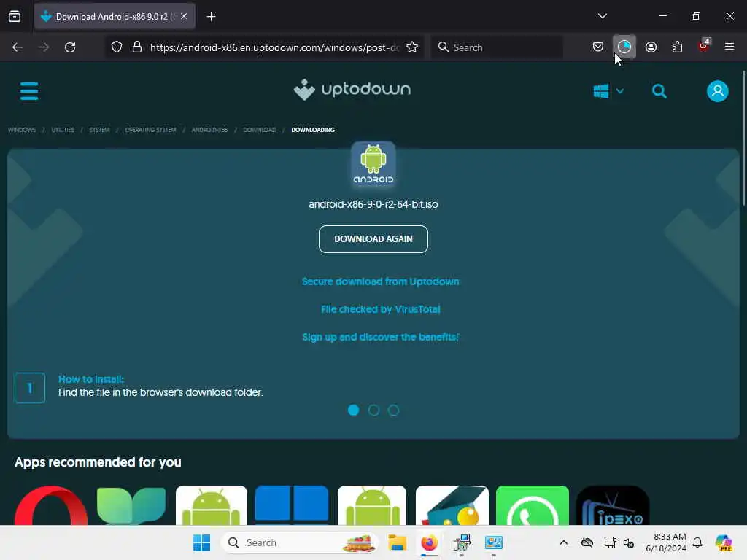Select third install-step carousel dot
This screenshot has height=560, width=747.
[x=393, y=410]
